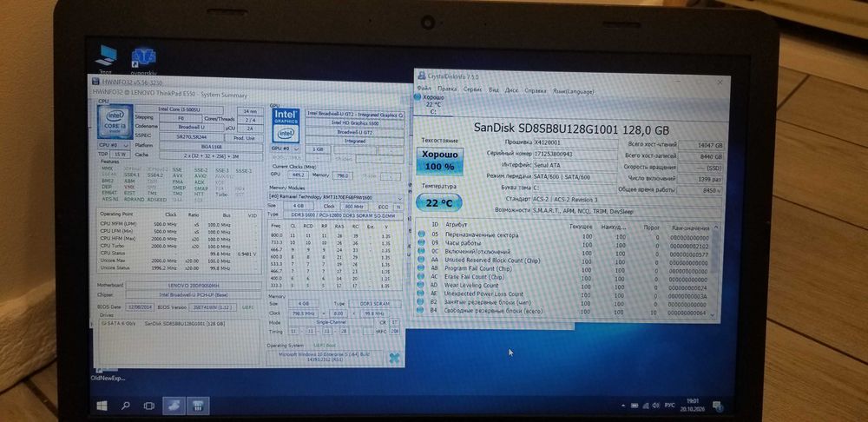Switch to HWiNFO32 taskbar button
868x422 pixels.
click(x=196, y=406)
